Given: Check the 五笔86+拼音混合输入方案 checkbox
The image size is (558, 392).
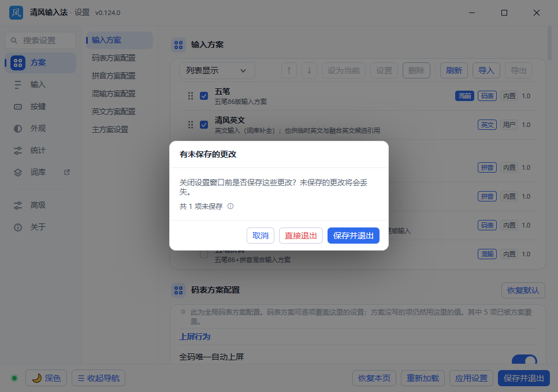Looking at the screenshot, I should (204, 254).
